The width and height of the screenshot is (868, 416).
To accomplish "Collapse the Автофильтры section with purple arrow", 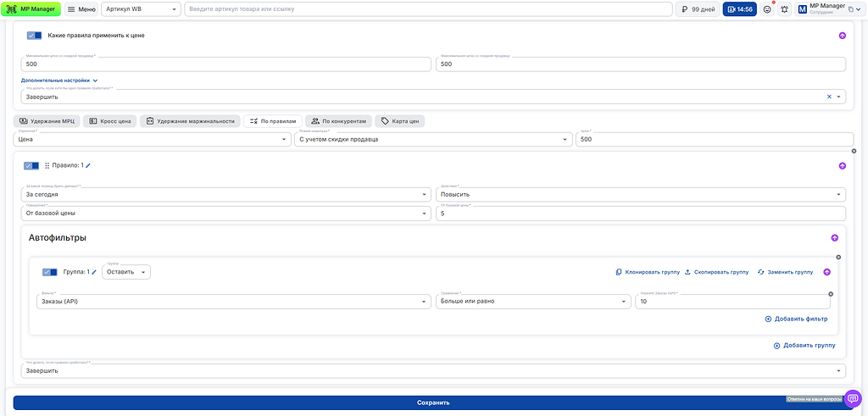I will coord(834,238).
